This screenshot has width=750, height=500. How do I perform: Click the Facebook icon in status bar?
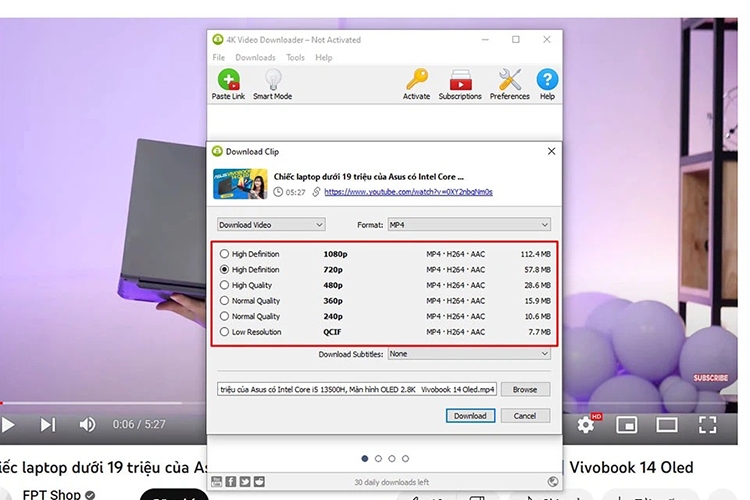(231, 481)
